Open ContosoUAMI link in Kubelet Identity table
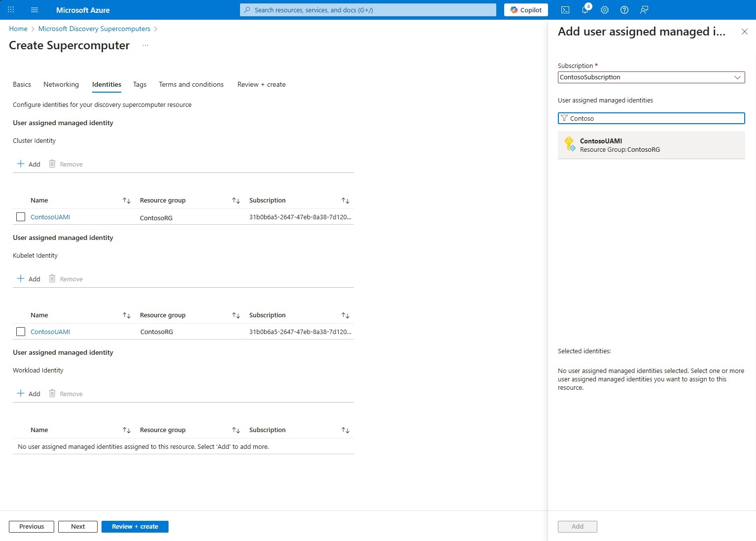 tap(50, 332)
